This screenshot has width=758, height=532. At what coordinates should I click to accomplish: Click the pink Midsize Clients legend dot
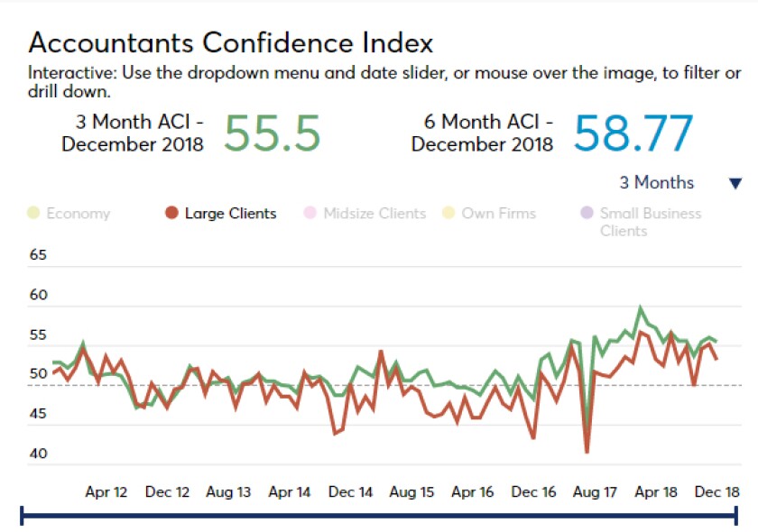(310, 213)
